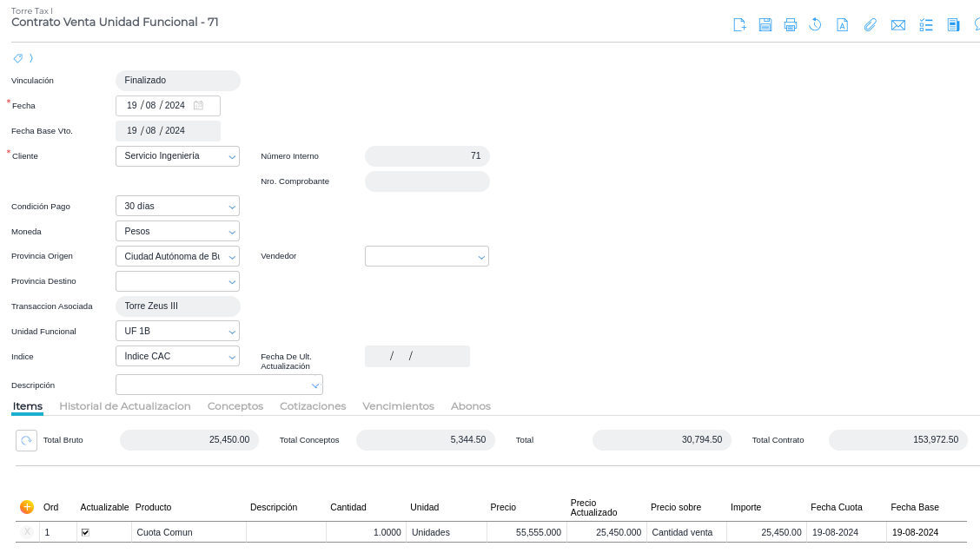Image resolution: width=980 pixels, height=553 pixels.
Task: Uncheck the Actualizable checkbox for Cuota Comun
Action: click(85, 532)
